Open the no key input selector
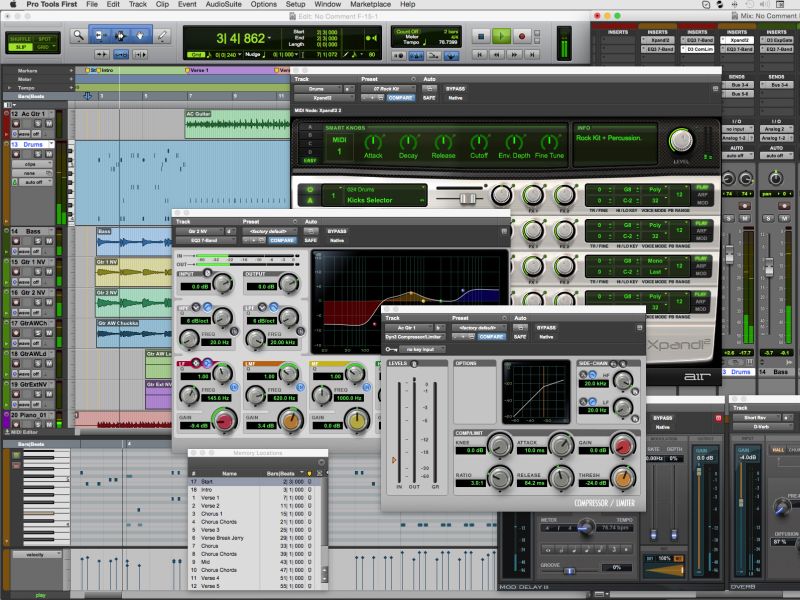The image size is (800, 600). coord(422,349)
